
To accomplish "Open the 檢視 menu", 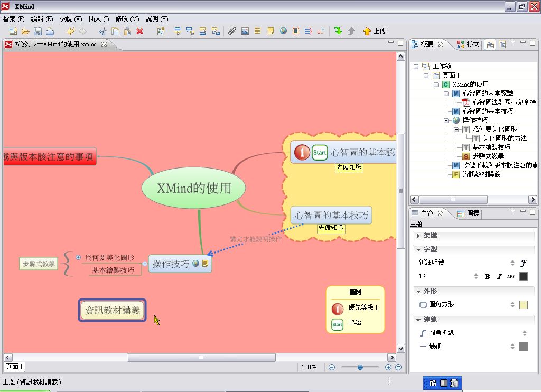I will (x=70, y=19).
